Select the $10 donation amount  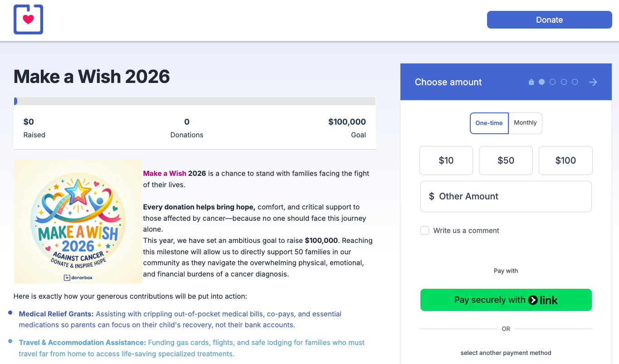pos(446,160)
